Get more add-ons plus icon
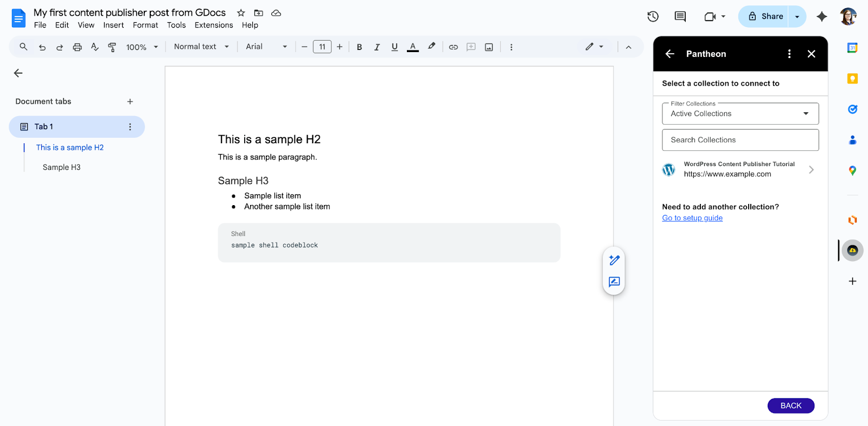 click(x=852, y=281)
